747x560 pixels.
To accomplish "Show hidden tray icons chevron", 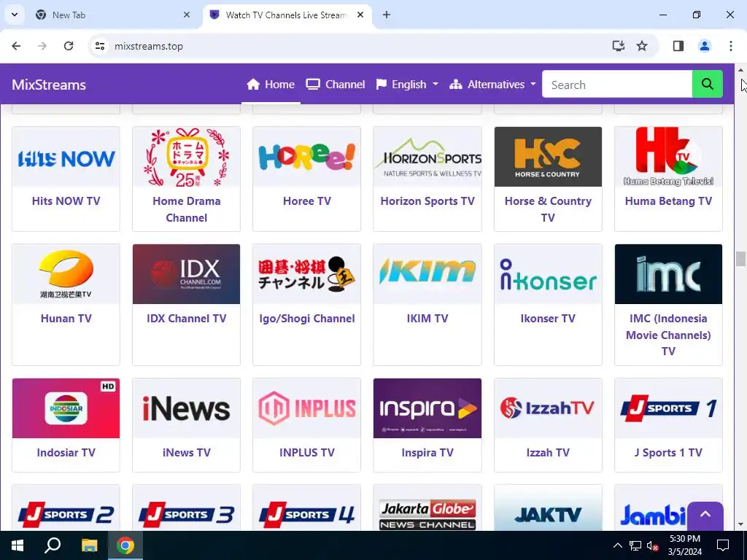I will coord(617,545).
